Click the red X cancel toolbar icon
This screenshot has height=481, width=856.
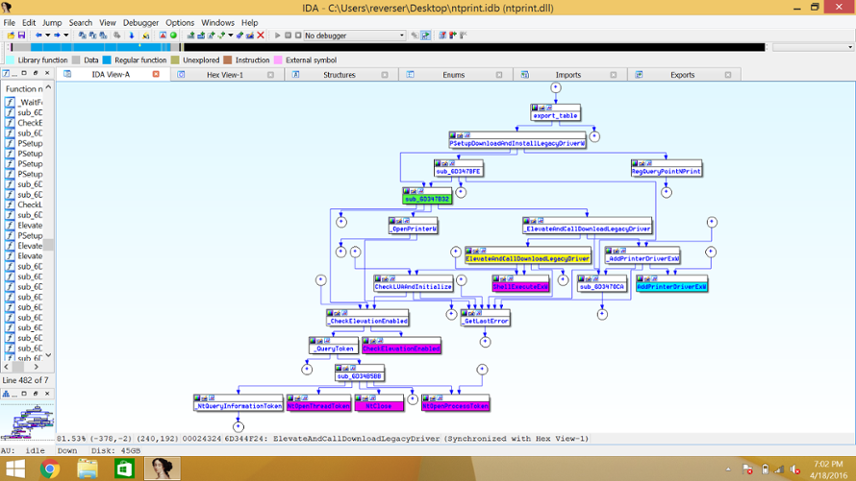coord(262,35)
